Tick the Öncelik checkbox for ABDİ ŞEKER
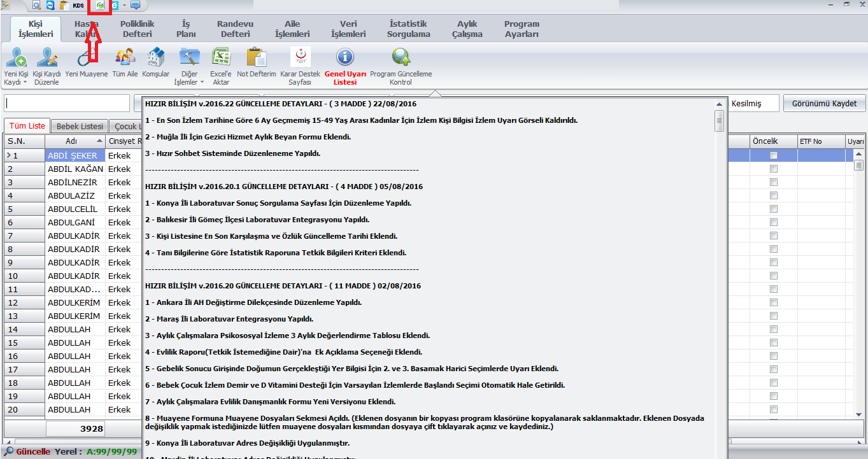Viewport: 868px width, 459px height. point(774,156)
